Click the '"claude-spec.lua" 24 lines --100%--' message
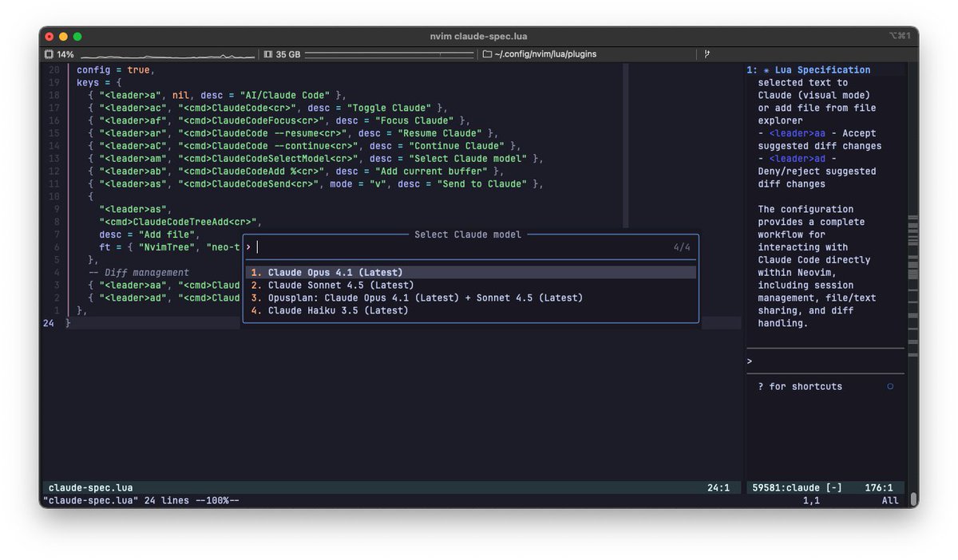The width and height of the screenshot is (958, 560). [x=140, y=500]
